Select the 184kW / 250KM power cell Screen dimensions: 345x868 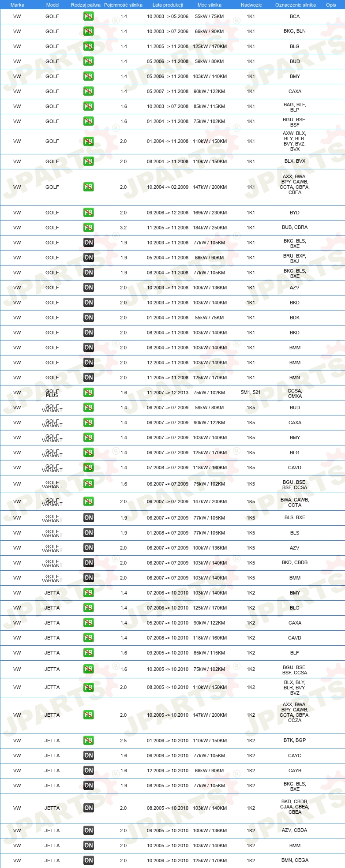[210, 228]
